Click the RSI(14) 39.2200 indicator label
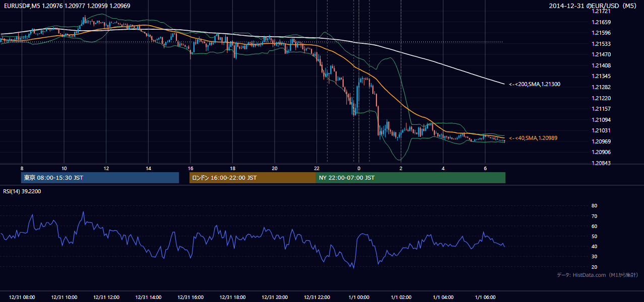 click(x=22, y=191)
